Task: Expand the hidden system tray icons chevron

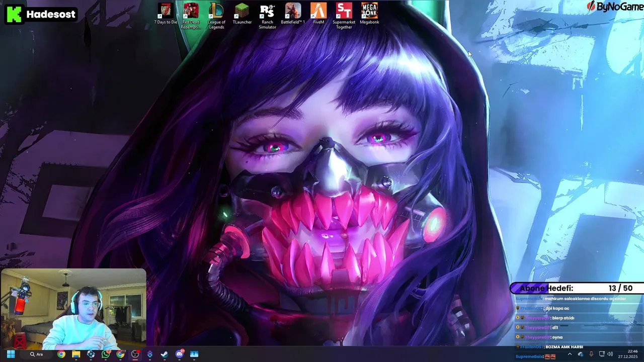Action: pyautogui.click(x=570, y=354)
